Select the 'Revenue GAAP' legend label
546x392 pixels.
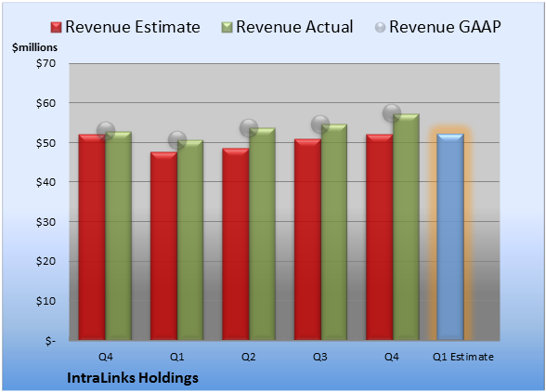point(445,27)
